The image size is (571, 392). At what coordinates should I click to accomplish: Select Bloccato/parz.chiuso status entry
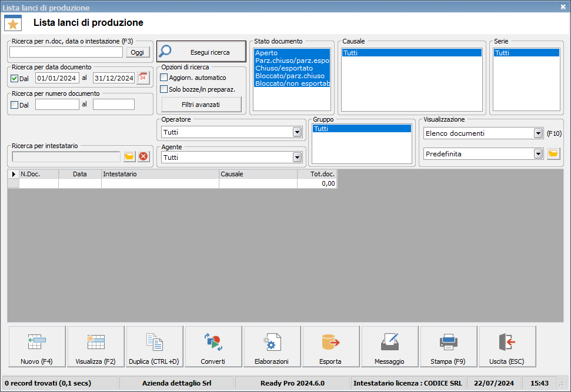(292, 76)
